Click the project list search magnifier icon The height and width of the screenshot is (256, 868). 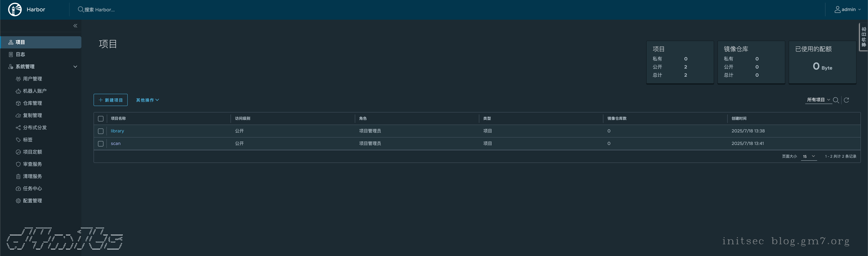point(836,100)
